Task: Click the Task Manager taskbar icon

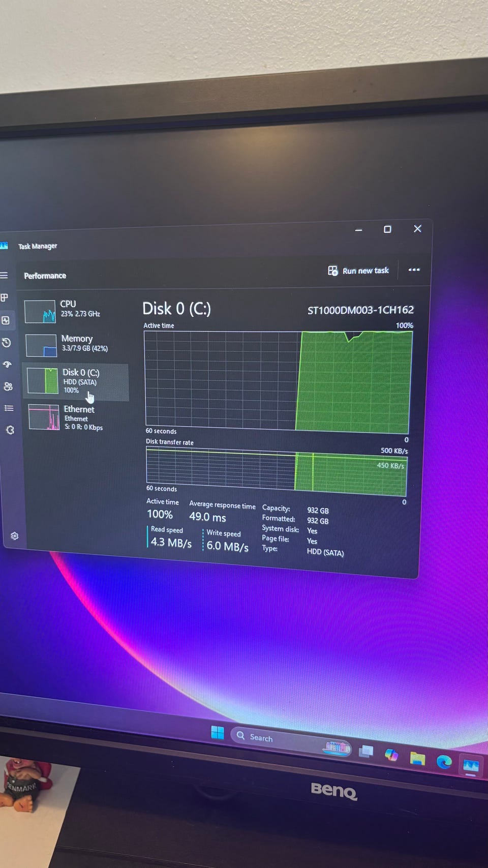Action: click(x=471, y=766)
